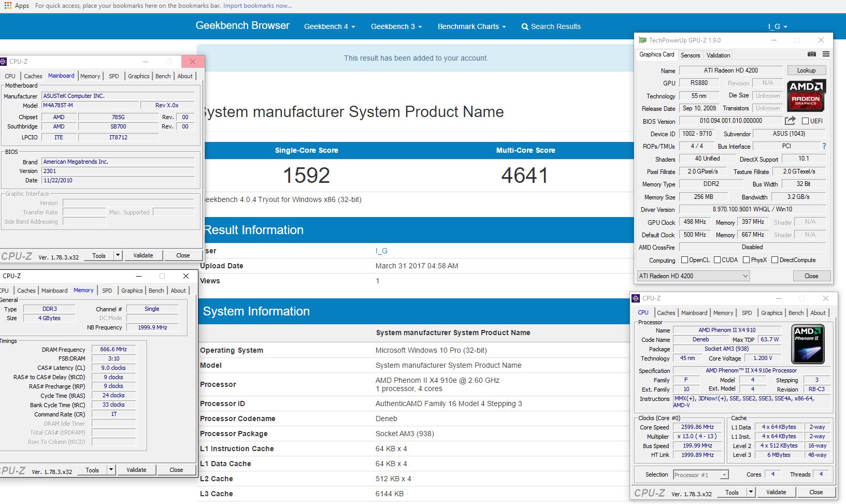Click the Close button in the GPU-Z window

(x=811, y=276)
